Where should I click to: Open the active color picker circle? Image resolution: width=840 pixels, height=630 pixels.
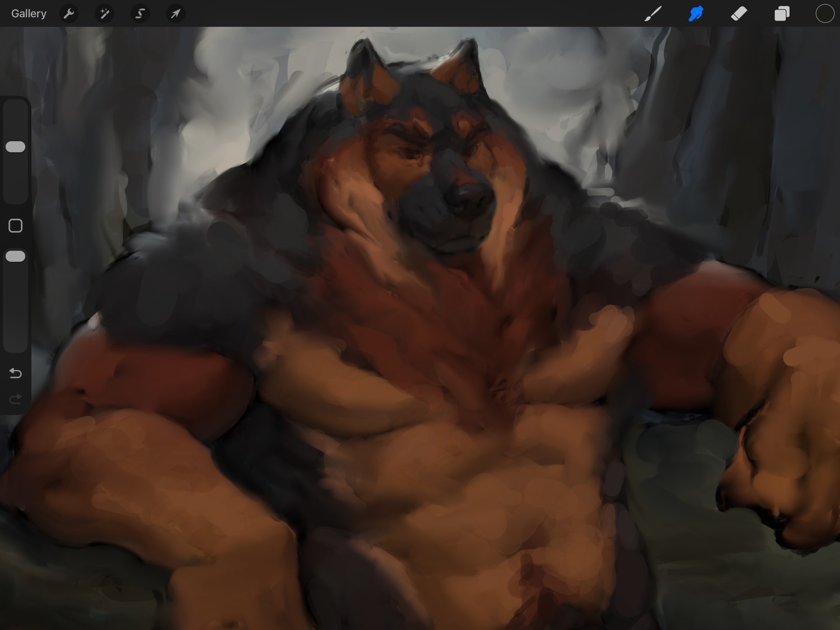click(x=824, y=14)
